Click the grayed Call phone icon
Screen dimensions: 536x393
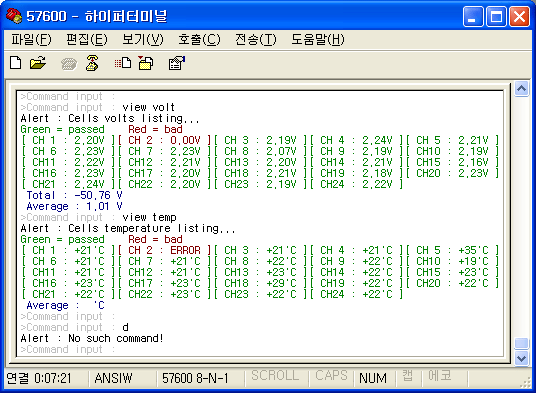coord(69,64)
